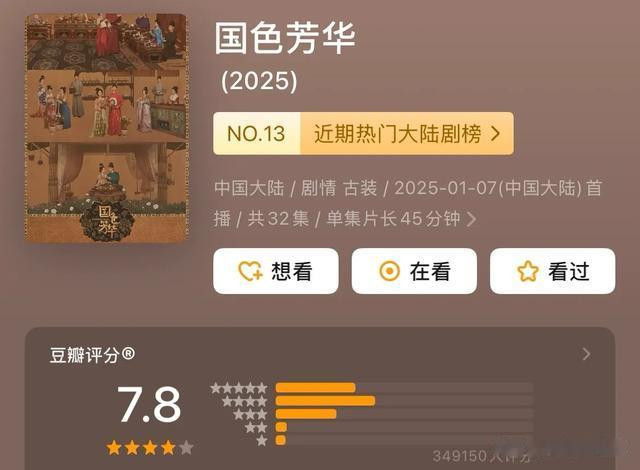Viewport: 640px width, 470px height.
Task: Click the 国色芳华 title text
Action: coord(285,38)
